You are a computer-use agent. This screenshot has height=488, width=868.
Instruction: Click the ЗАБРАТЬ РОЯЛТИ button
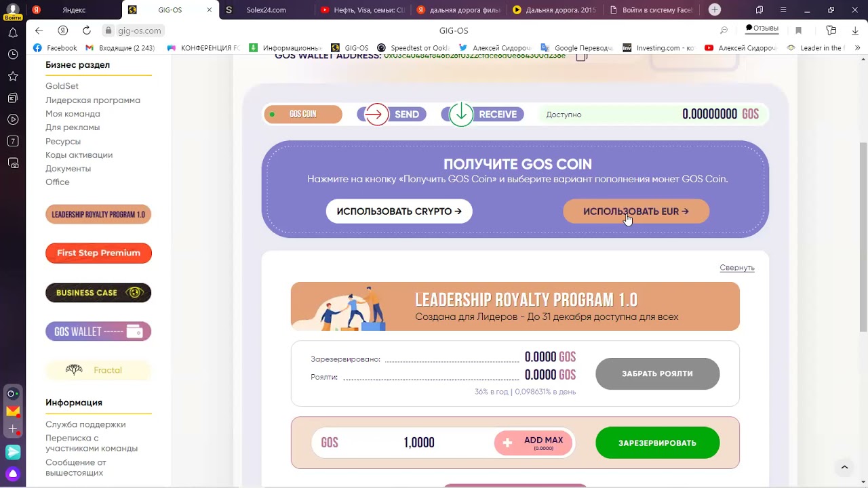click(657, 373)
